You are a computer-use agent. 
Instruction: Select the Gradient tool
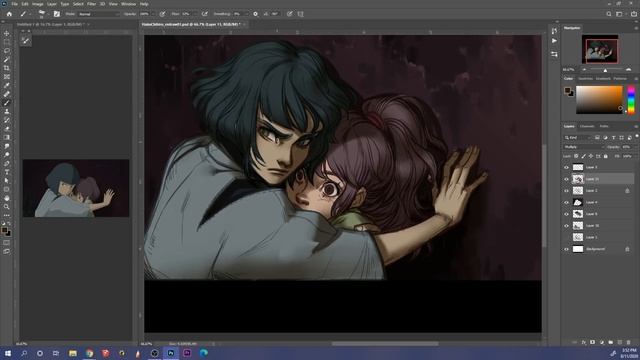click(x=7, y=137)
